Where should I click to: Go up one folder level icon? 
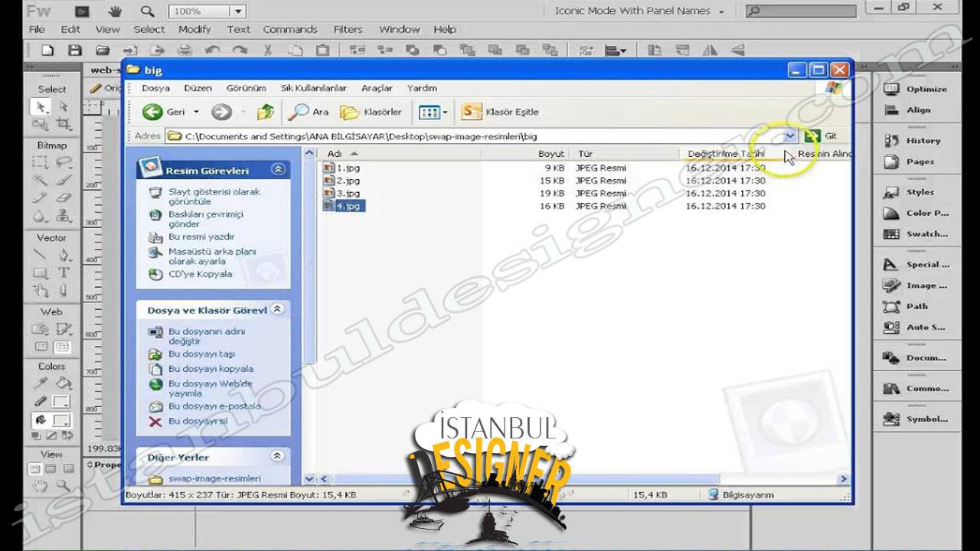tap(265, 112)
